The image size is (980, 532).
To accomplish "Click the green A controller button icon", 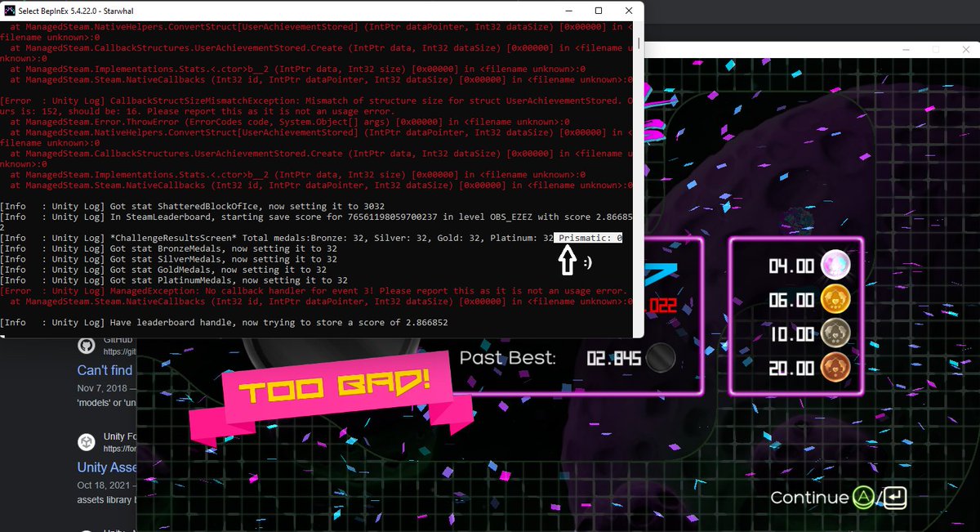I will click(864, 497).
